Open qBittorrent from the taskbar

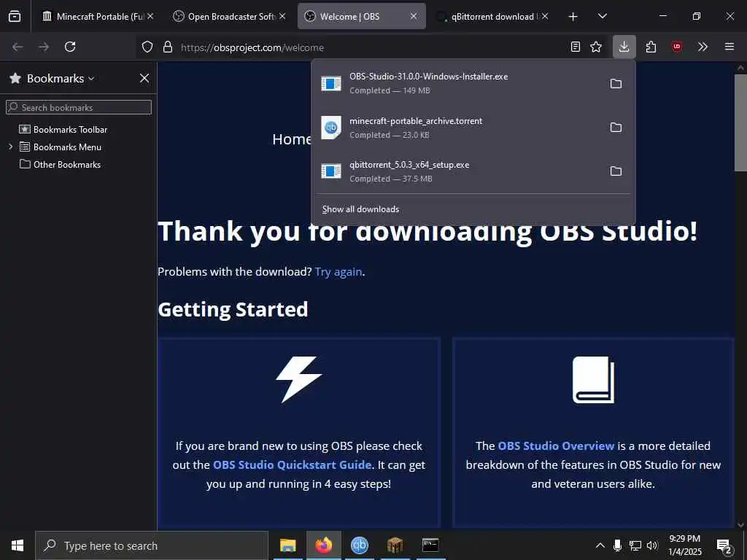(x=360, y=545)
